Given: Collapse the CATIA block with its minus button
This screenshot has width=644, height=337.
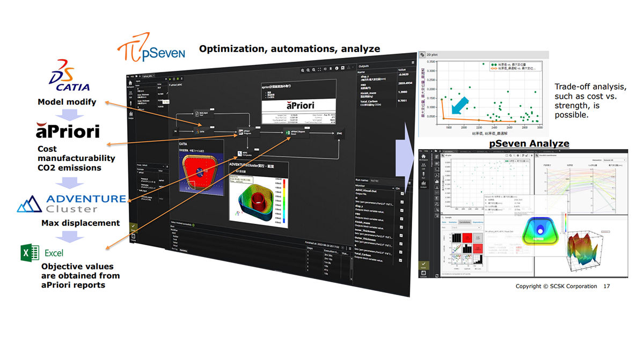Looking at the screenshot, I should pyautogui.click(x=212, y=127).
